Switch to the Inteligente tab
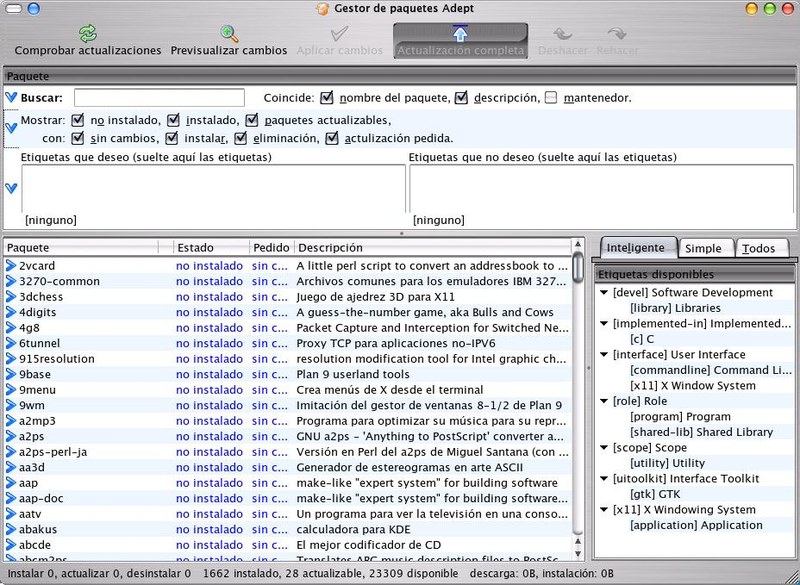800x585 pixels. tap(638, 248)
